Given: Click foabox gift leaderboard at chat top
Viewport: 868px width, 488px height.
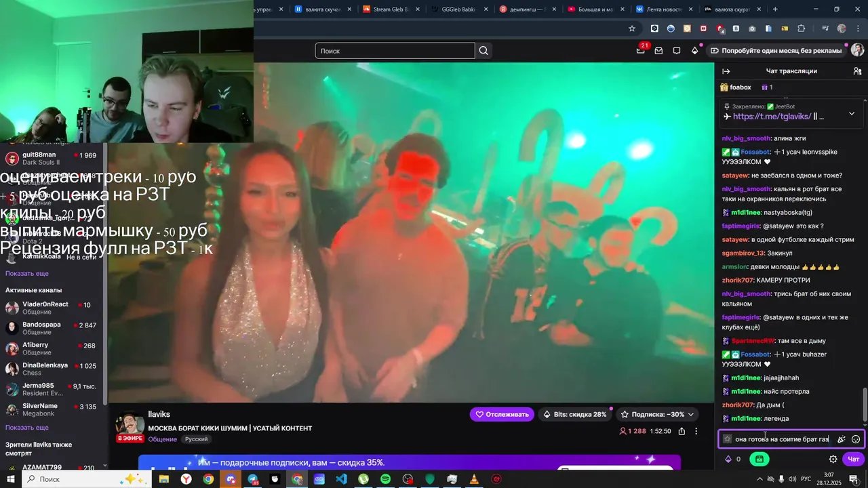Looking at the screenshot, I should pos(736,87).
